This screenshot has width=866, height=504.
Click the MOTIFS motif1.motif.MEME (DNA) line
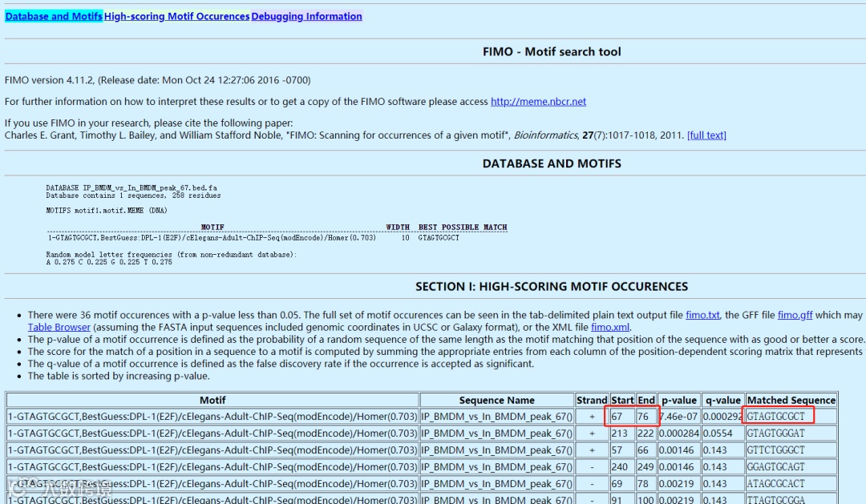[107, 210]
